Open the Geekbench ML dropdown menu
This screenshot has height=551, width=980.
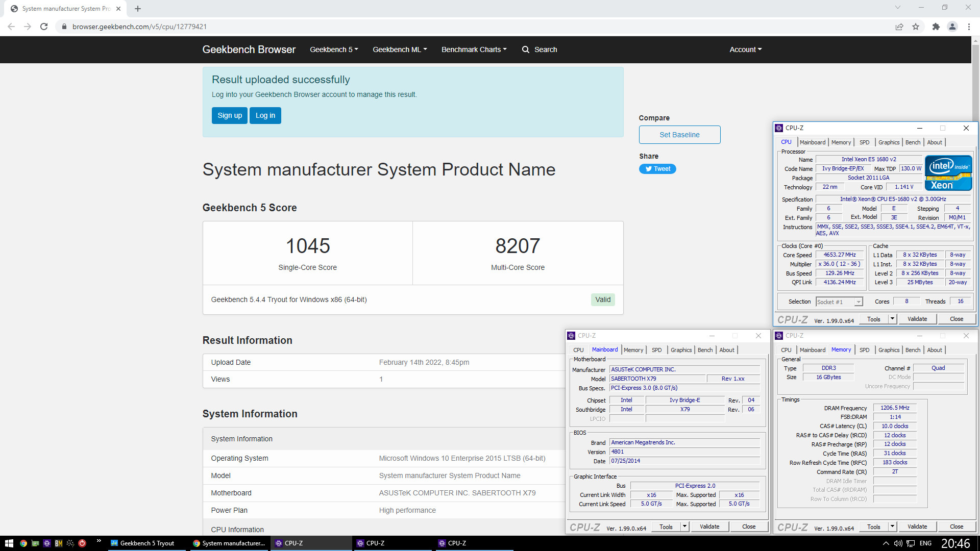click(x=400, y=49)
